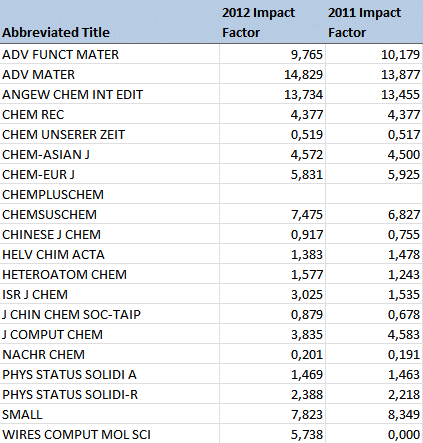The height and width of the screenshot is (443, 423).
Task: Select the 2011 value 1,478
Action: pos(404,255)
